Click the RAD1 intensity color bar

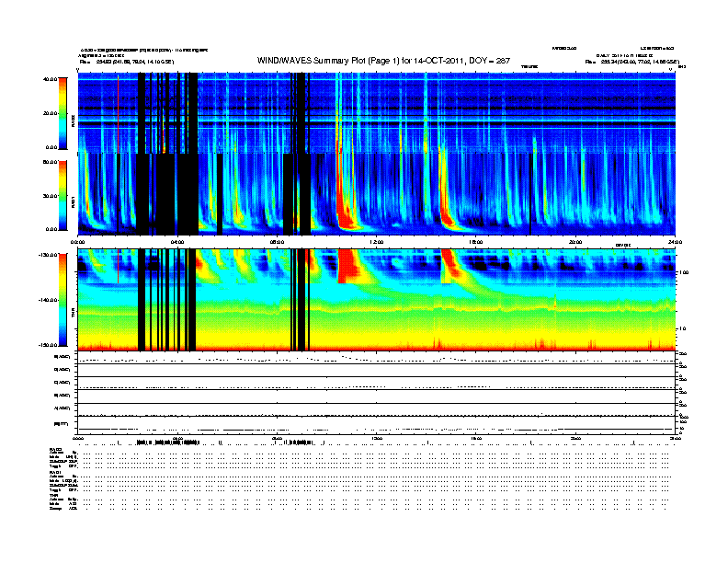click(63, 195)
